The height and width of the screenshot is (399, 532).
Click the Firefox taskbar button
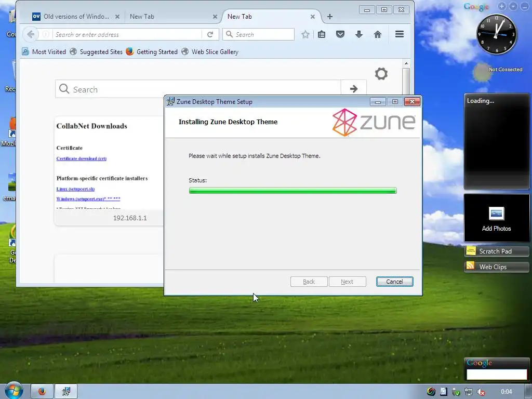42,392
